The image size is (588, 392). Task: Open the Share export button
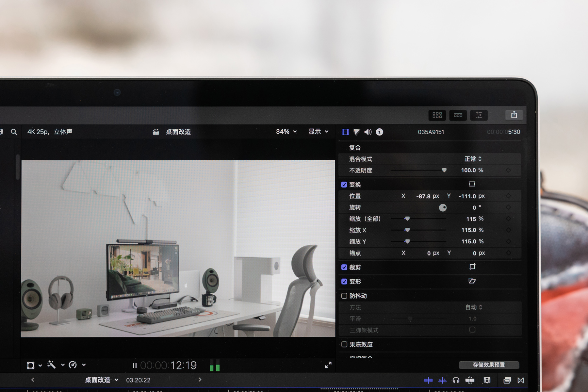514,115
